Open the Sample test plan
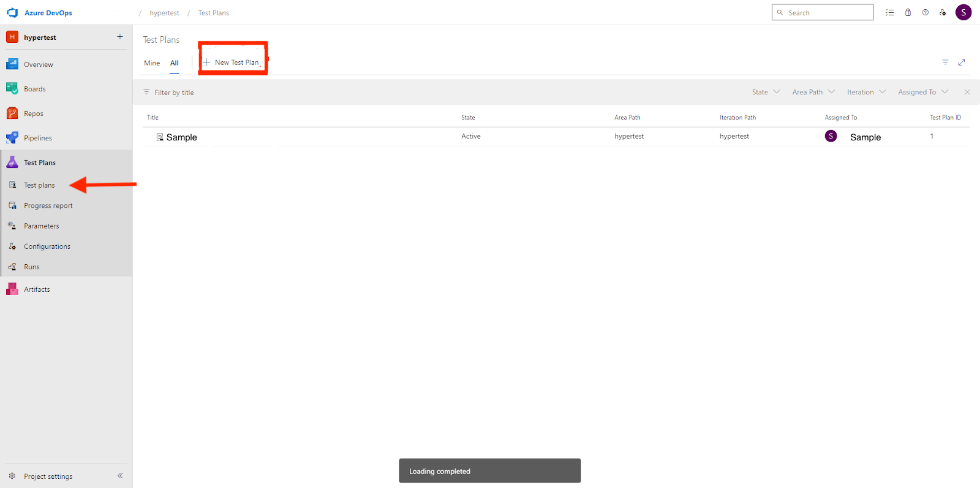Image resolution: width=980 pixels, height=488 pixels. click(181, 137)
